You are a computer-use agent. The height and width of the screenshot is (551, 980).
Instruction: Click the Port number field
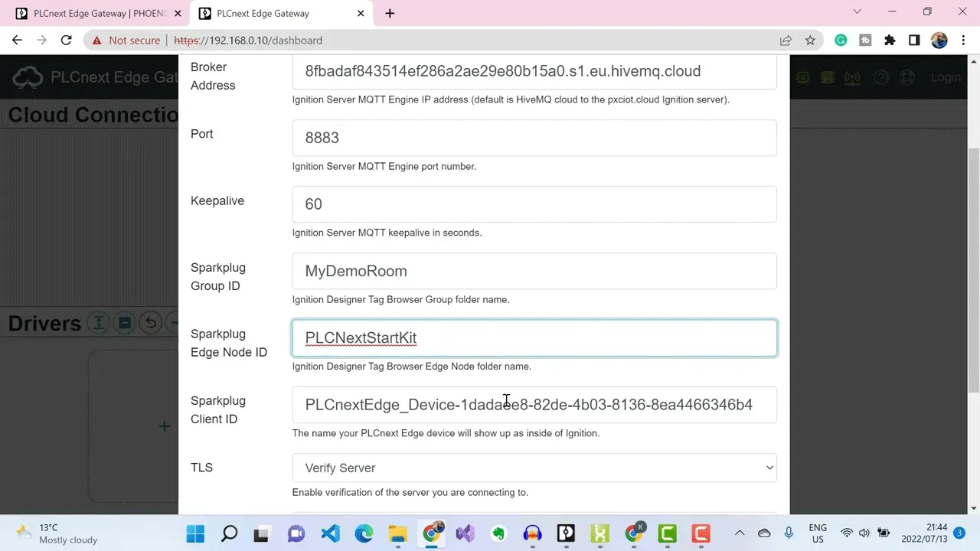click(x=534, y=138)
